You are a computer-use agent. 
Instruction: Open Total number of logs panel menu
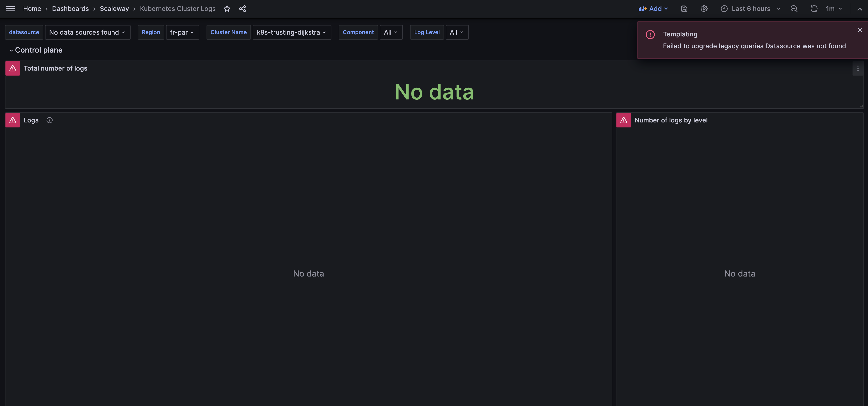[x=858, y=69]
